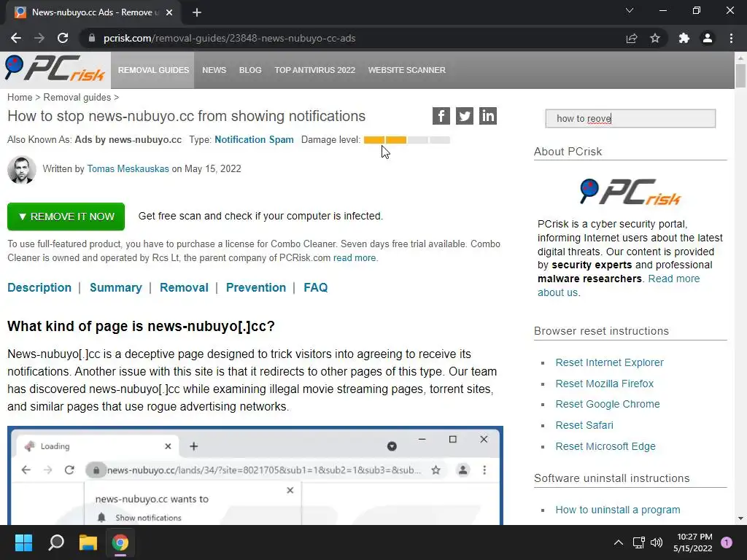
Task: Open the Extensions puzzle icon
Action: (x=684, y=38)
